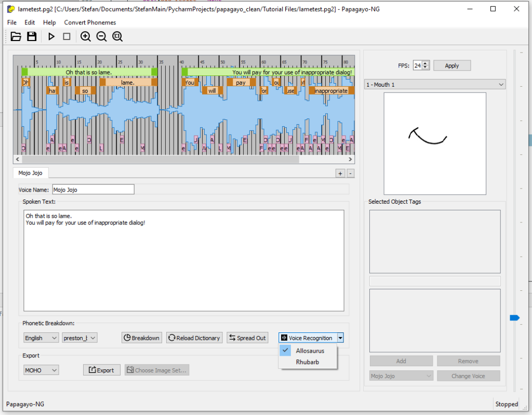Add a new voice with plus button
This screenshot has height=415, width=532.
point(340,173)
